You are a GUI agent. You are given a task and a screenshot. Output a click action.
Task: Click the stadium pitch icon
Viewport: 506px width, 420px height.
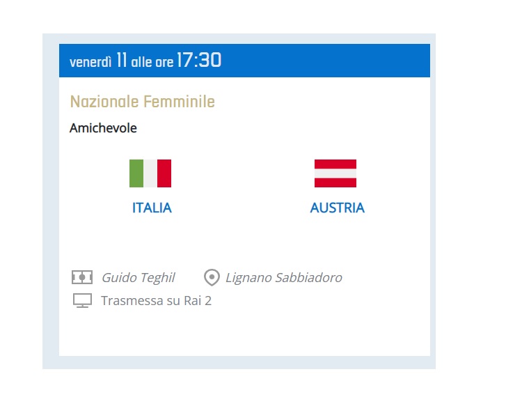click(x=82, y=277)
